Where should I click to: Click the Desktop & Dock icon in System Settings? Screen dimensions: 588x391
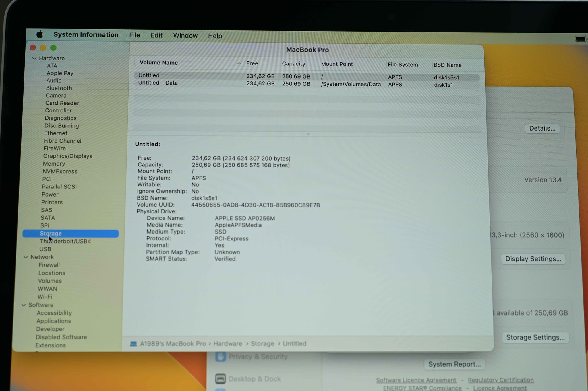(220, 379)
